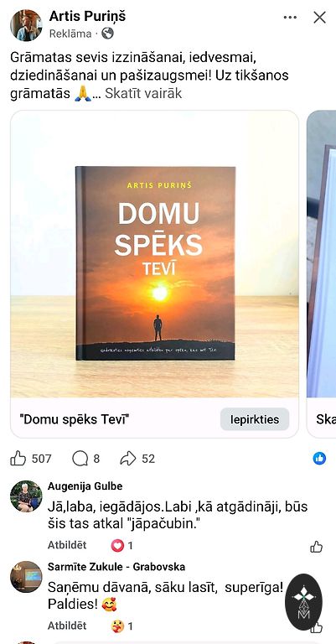Expand post text with Skatīt vairāk

click(143, 94)
